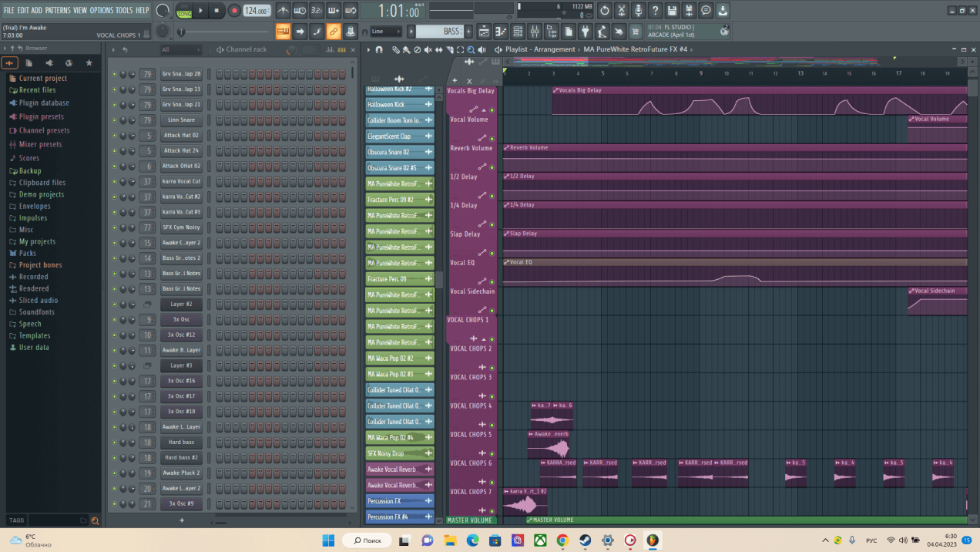Viewport: 980px width, 552px height.
Task: Open the Piano roll toolbar icon
Action: click(x=500, y=31)
